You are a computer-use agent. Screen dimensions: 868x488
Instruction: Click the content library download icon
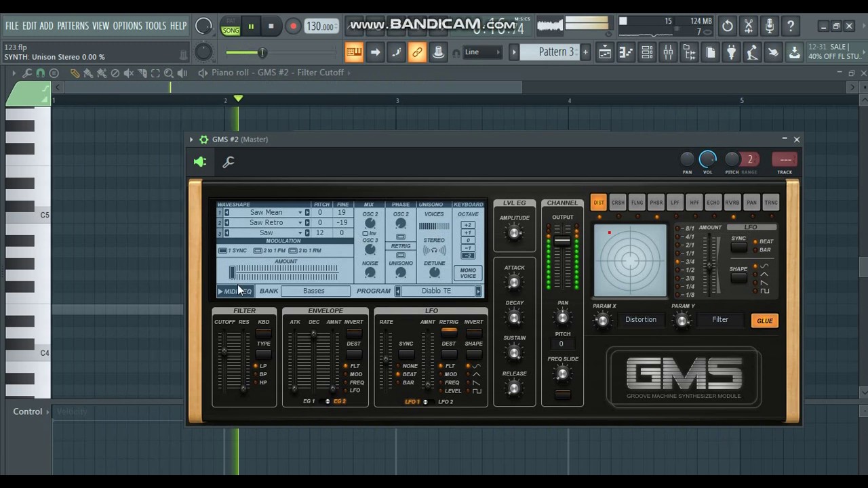pos(794,52)
